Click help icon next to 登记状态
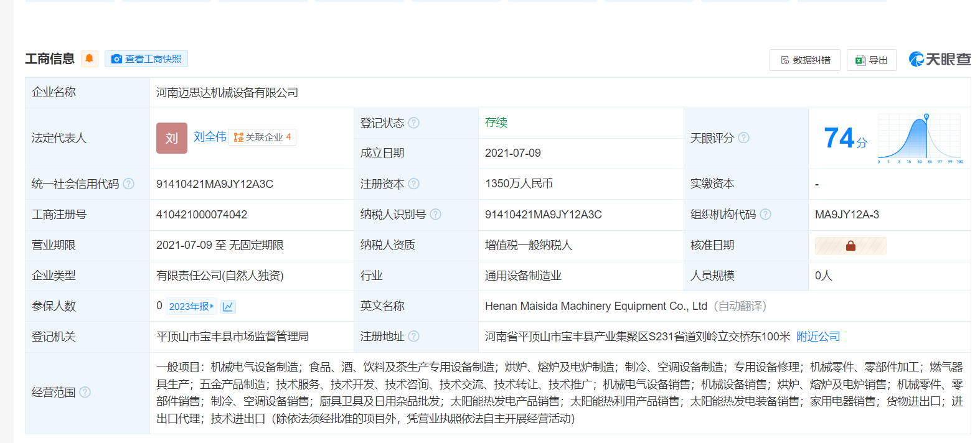The image size is (980, 443). click(414, 123)
